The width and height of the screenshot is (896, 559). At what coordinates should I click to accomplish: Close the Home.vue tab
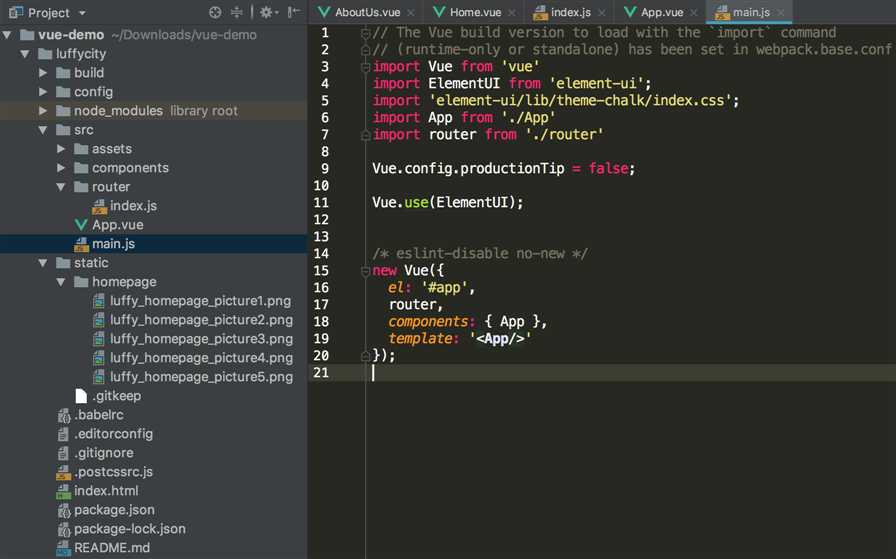[511, 13]
